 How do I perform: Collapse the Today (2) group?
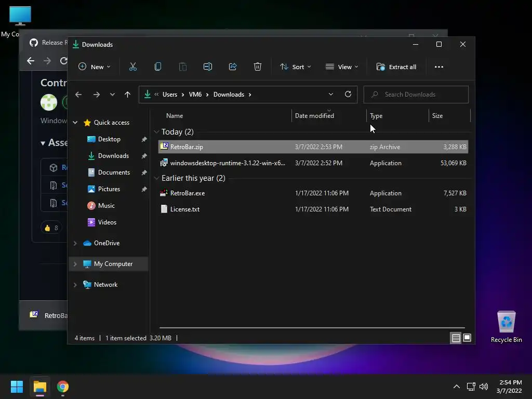156,131
